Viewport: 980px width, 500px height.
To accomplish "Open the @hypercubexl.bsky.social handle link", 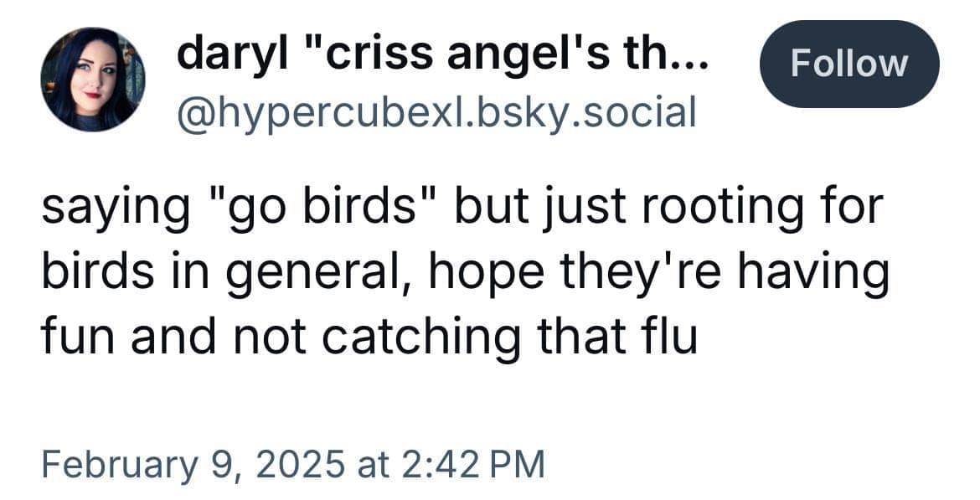I will 436,111.
